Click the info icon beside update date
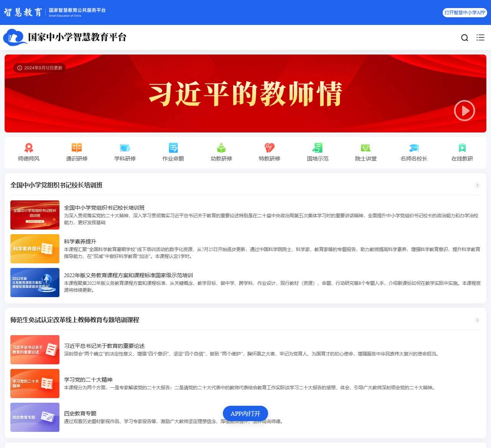Image resolution: width=491 pixels, height=448 pixels. (x=20, y=68)
